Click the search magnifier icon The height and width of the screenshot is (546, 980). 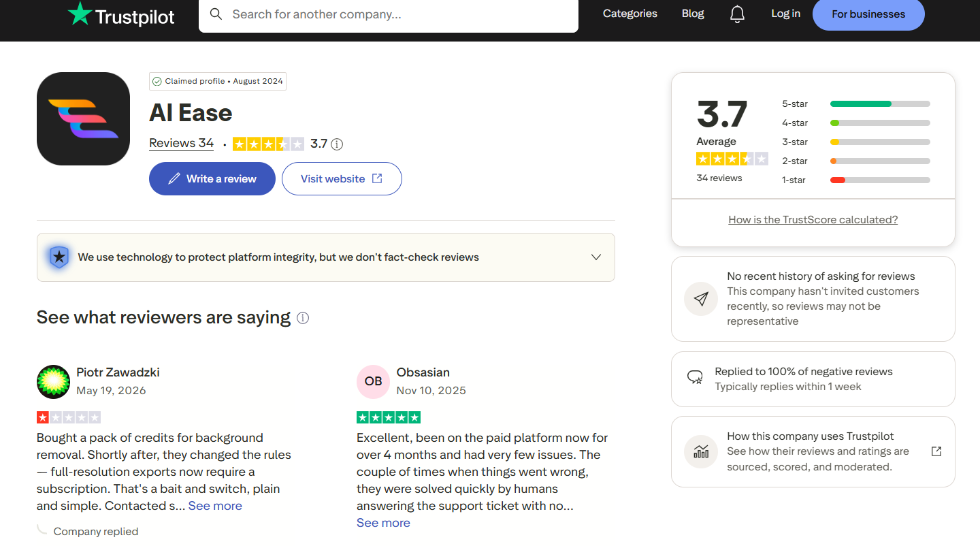(x=216, y=14)
